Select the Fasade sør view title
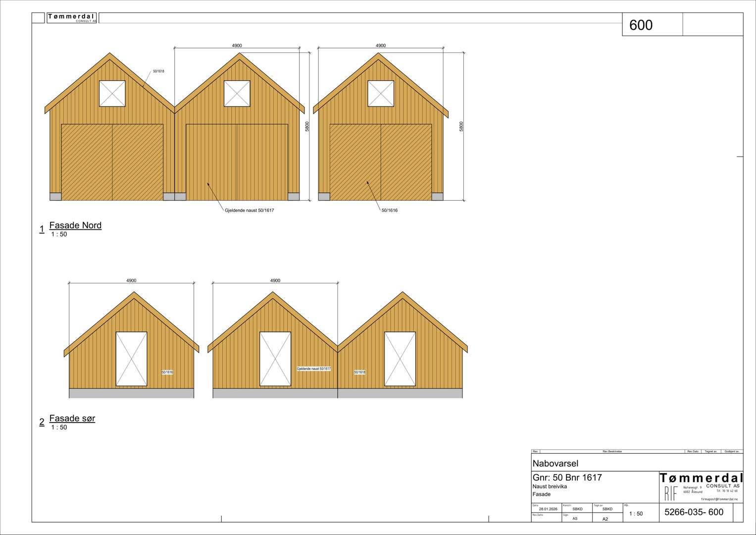This screenshot has width=756, height=535. click(72, 419)
